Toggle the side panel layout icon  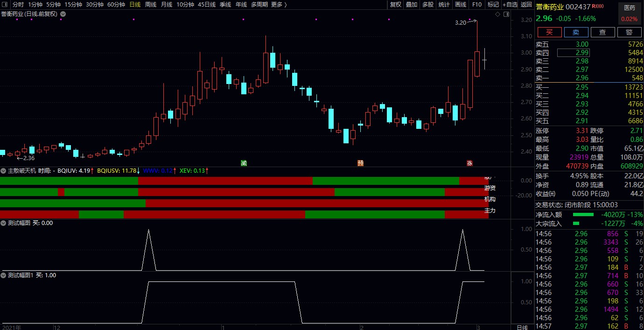[x=506, y=14]
